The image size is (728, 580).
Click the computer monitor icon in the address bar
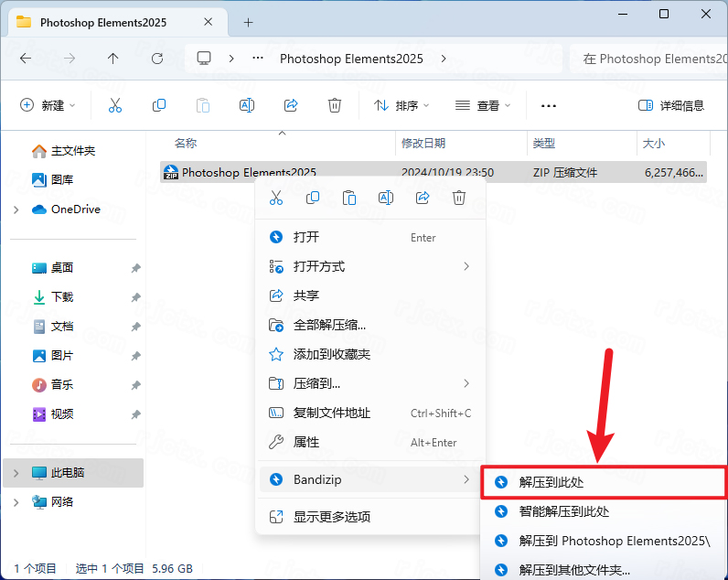[204, 59]
